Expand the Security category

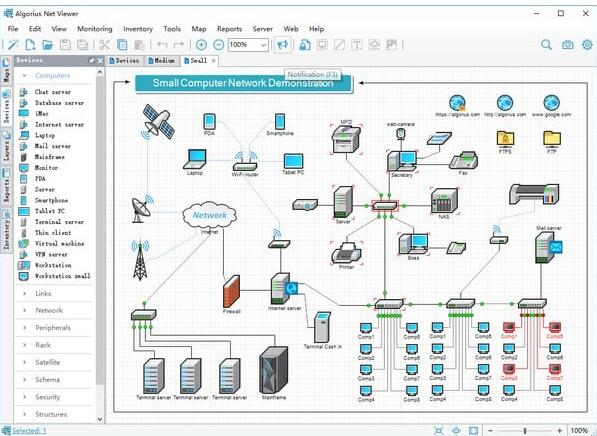tap(48, 397)
